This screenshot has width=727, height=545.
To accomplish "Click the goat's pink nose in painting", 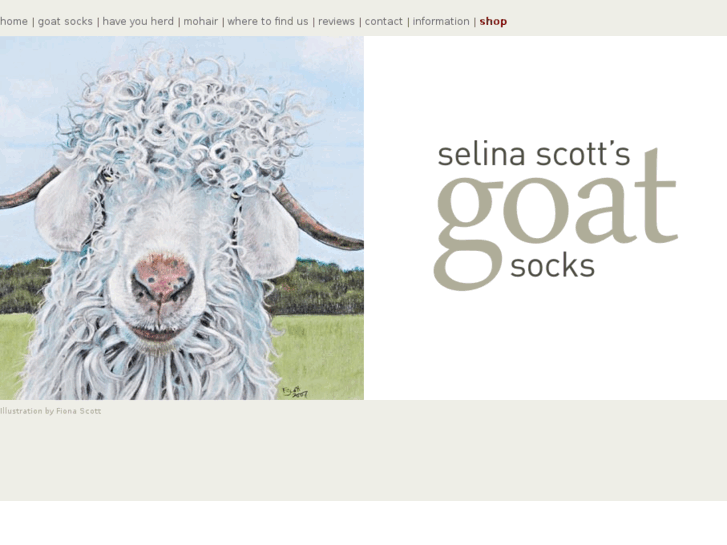I will (x=162, y=278).
